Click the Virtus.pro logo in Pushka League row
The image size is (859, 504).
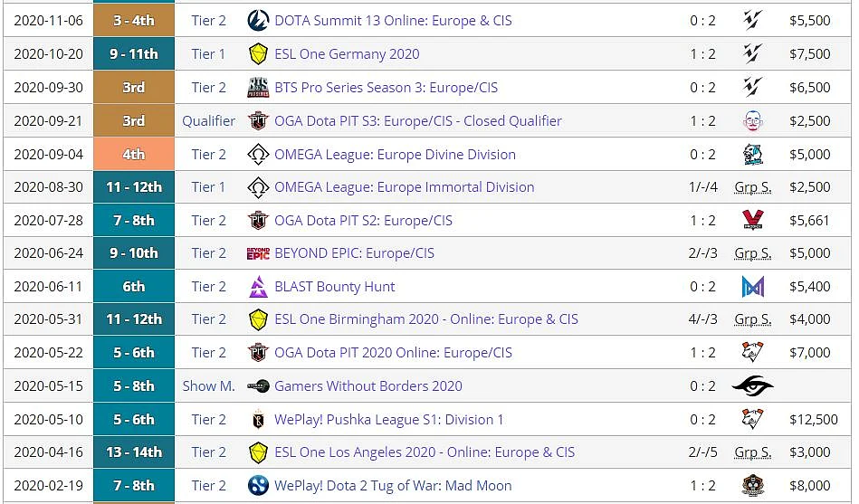point(753,419)
